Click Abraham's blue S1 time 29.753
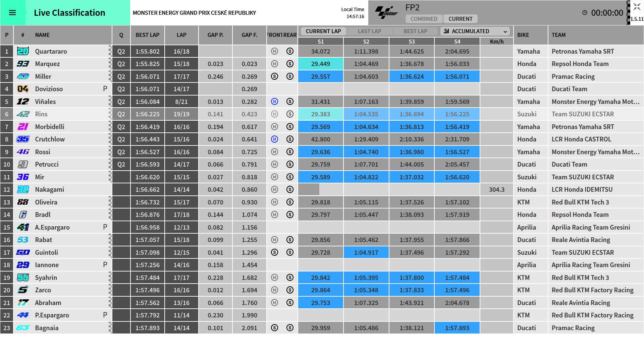The height and width of the screenshot is (362, 644). [x=321, y=303]
